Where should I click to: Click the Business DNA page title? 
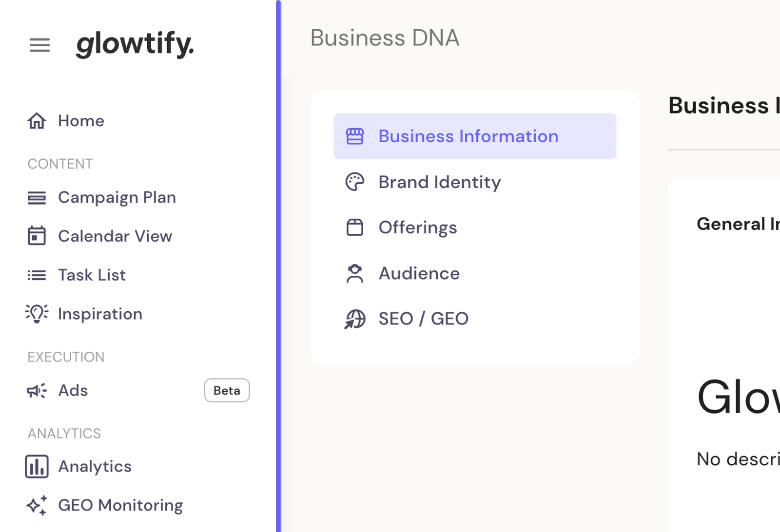pyautogui.click(x=385, y=38)
